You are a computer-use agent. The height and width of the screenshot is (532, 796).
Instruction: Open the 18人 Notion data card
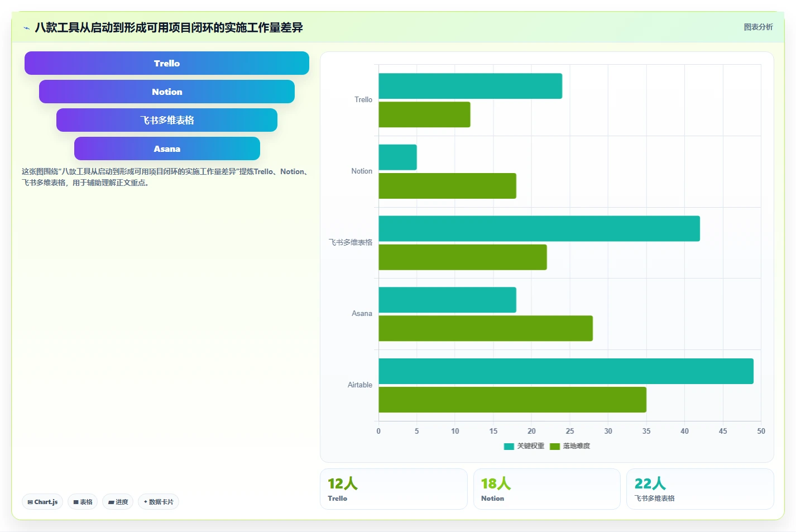[547, 489]
